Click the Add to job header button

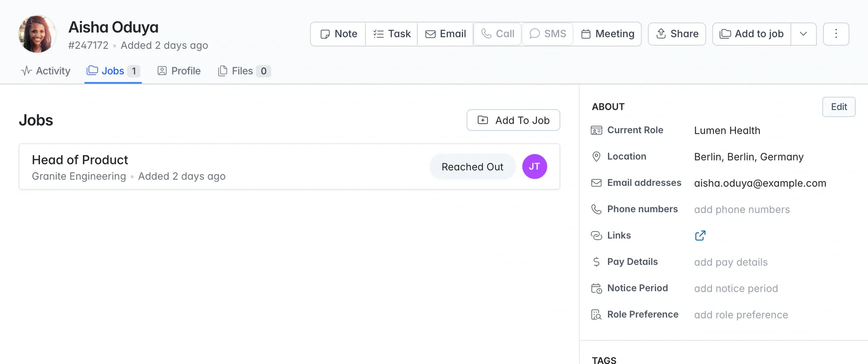752,34
